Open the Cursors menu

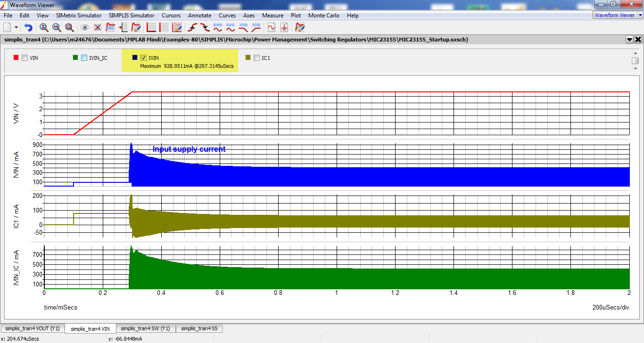point(171,16)
